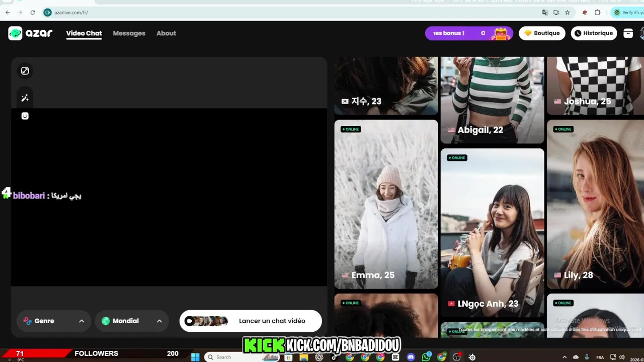
Task: Click the gender icon beside Genre
Action: [x=28, y=321]
